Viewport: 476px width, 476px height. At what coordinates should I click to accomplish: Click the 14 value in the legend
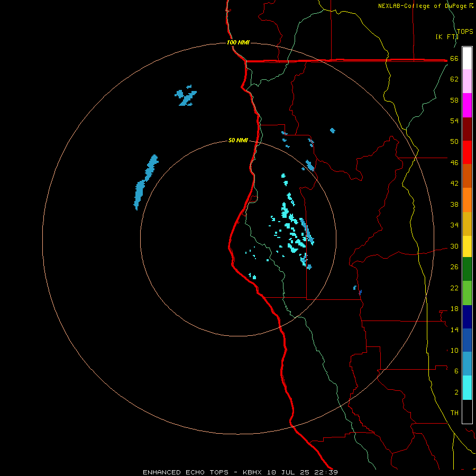click(x=454, y=329)
